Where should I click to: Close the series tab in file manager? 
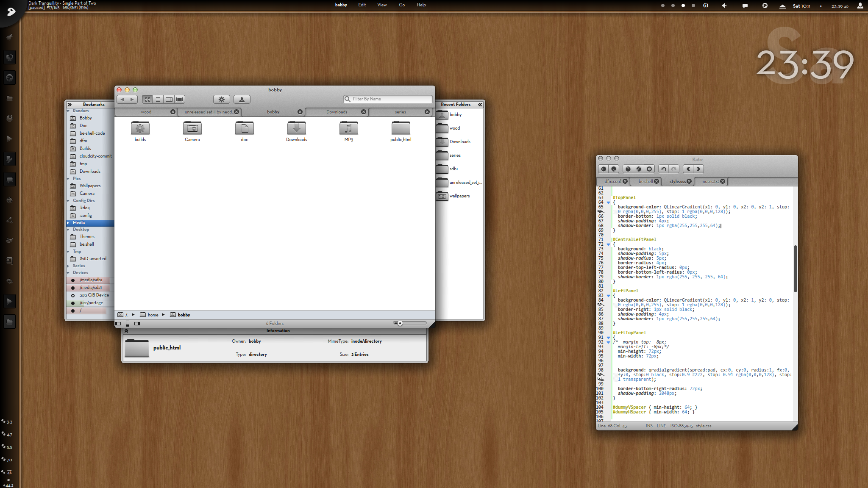point(427,112)
